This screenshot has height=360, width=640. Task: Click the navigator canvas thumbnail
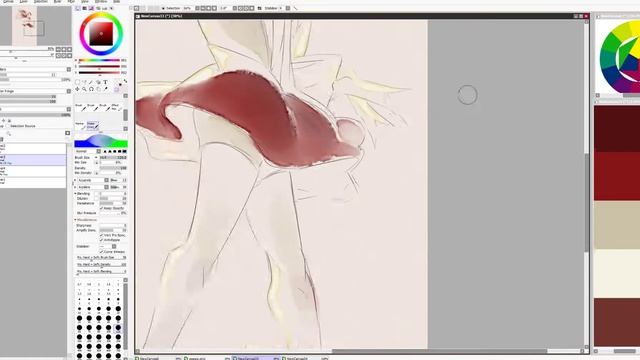pyautogui.click(x=24, y=26)
